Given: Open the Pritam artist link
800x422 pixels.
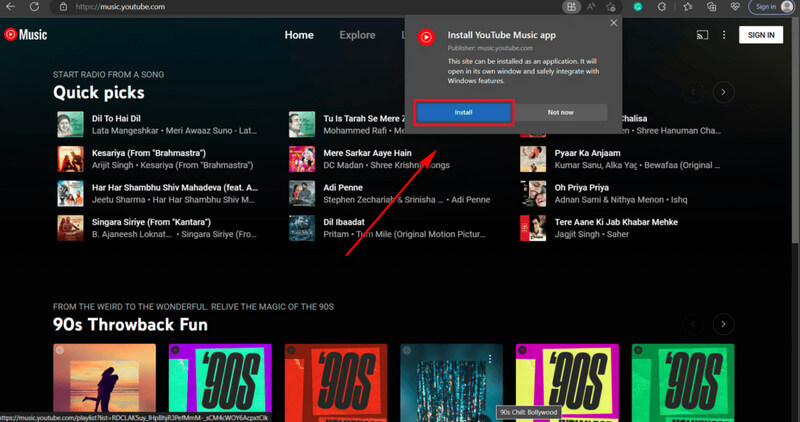Looking at the screenshot, I should click(x=335, y=234).
